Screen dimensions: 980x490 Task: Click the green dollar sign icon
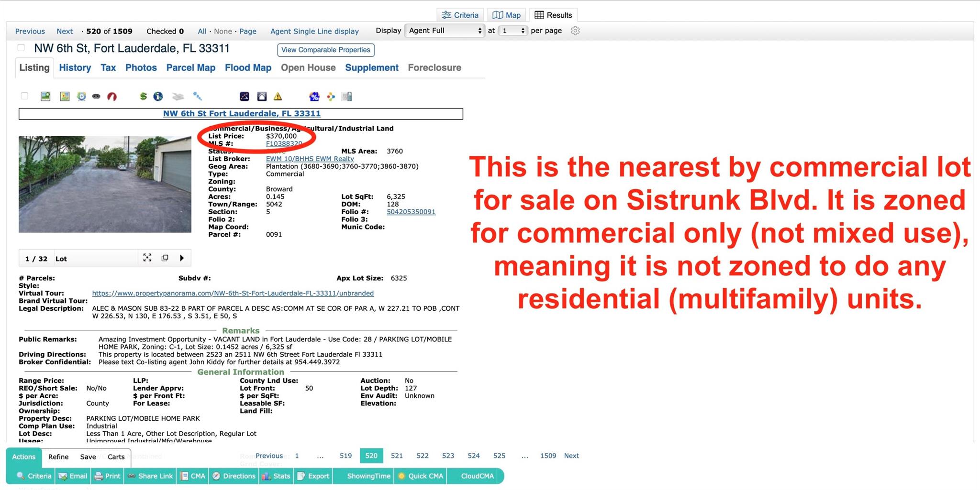point(143,97)
